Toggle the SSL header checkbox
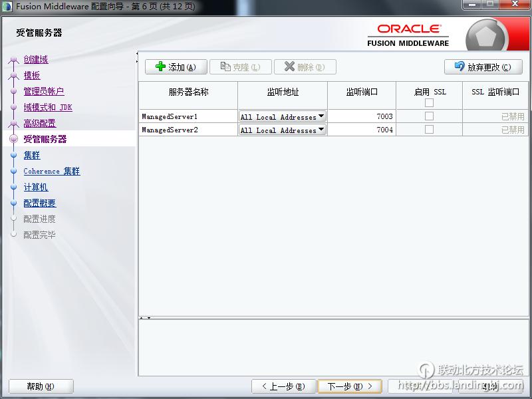Screen dimensions: 532x399 point(429,102)
